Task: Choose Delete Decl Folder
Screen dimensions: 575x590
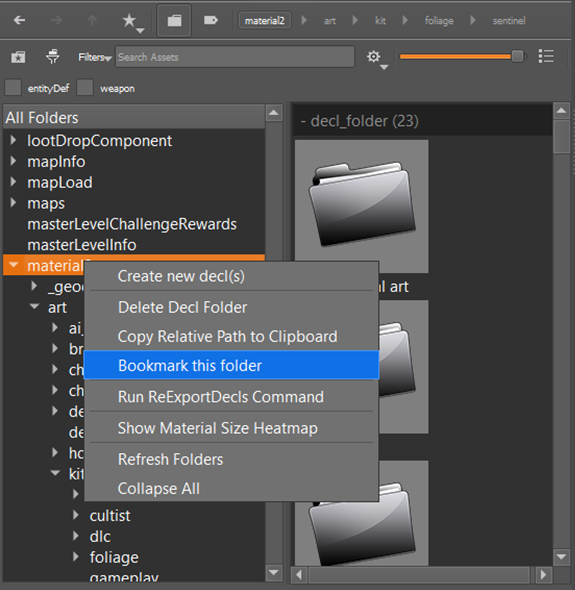Action: coord(231,307)
